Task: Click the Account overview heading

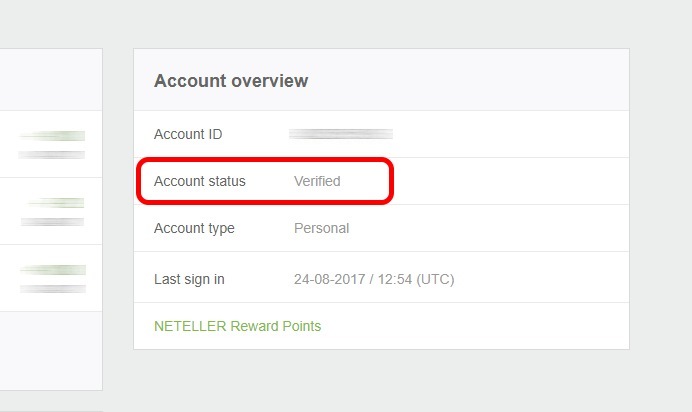Action: 231,80
